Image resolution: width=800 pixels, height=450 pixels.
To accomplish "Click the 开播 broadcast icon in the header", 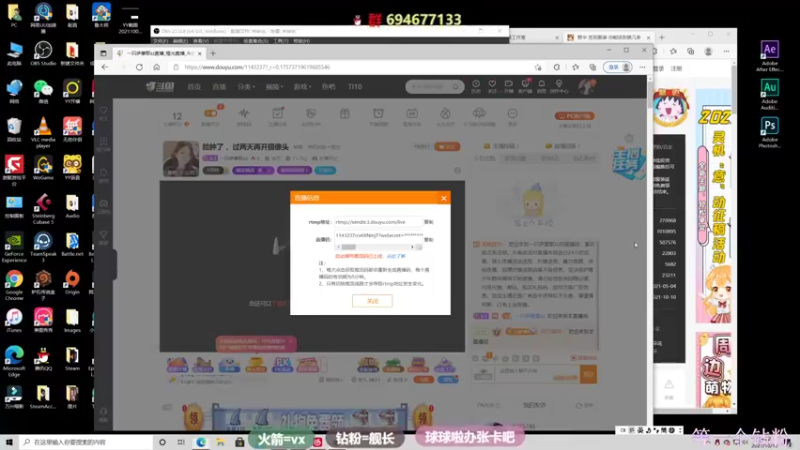I will click(508, 86).
